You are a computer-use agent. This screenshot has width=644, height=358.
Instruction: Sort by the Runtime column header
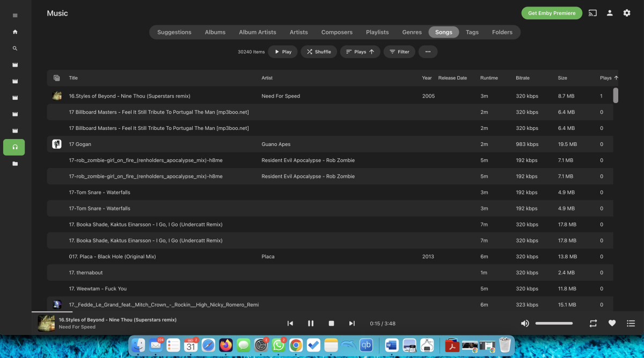tap(489, 78)
